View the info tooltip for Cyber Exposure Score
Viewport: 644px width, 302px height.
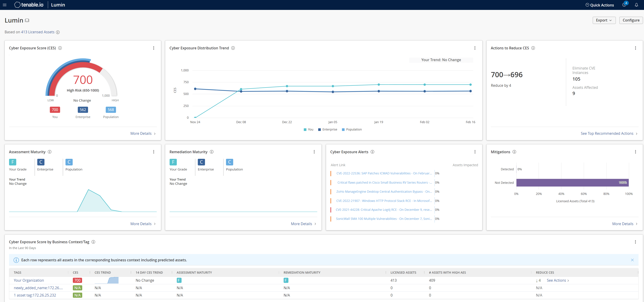point(60,48)
